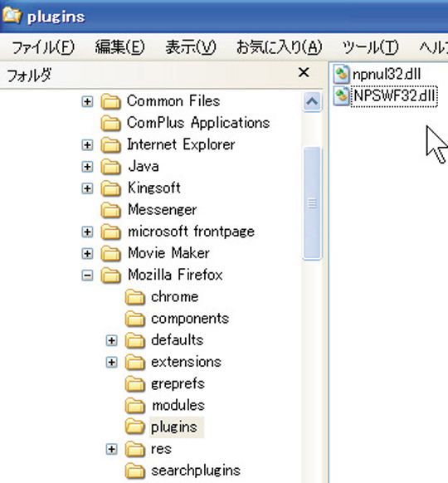
Task: Open the 表示(V) menu
Action: coord(191,47)
